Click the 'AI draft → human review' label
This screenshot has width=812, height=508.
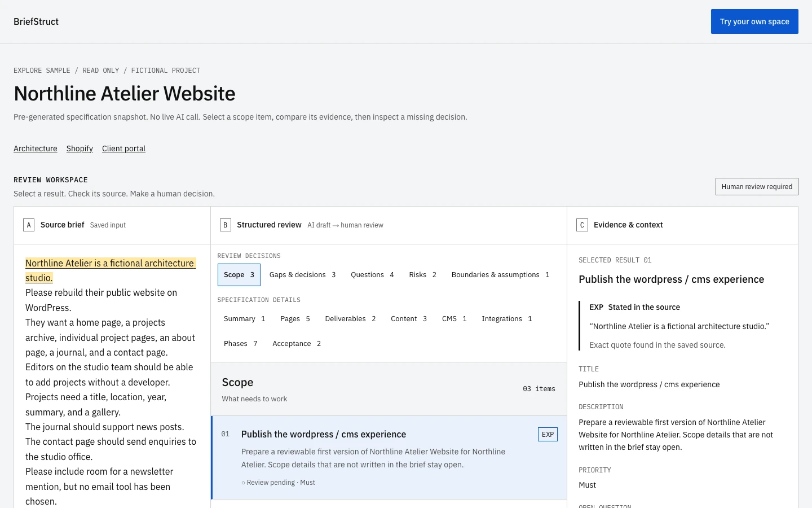(x=345, y=225)
